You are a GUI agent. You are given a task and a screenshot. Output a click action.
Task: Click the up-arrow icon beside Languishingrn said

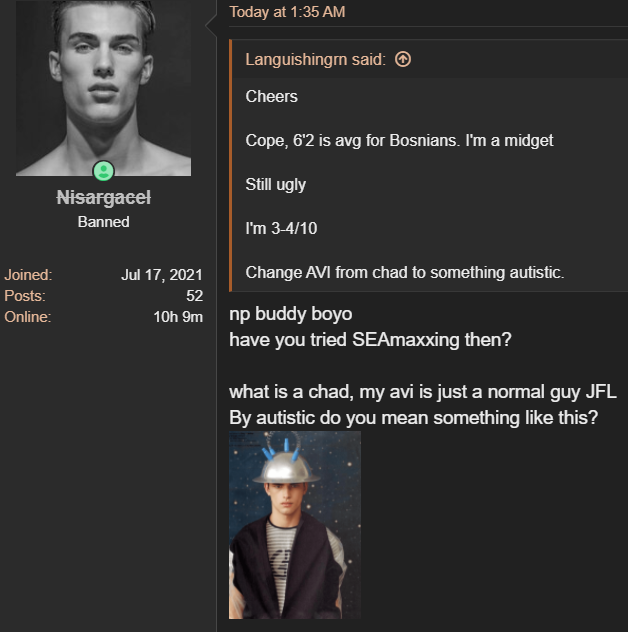pos(403,60)
